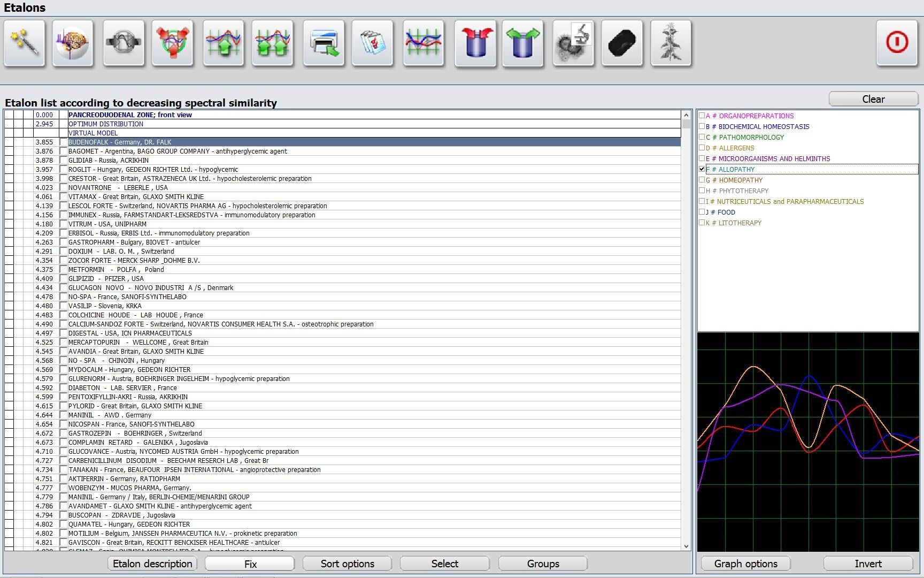Click the black stone toolbar icon
The image size is (924, 578).
[x=622, y=43]
